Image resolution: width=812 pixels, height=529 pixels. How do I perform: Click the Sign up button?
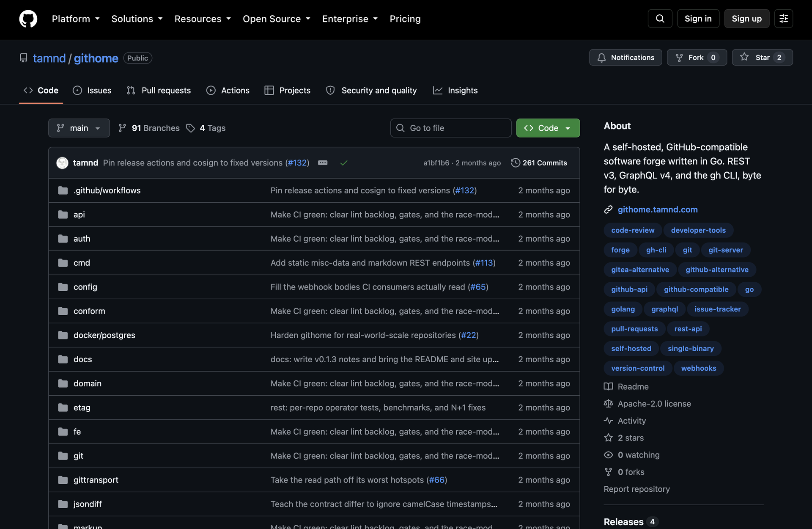point(747,19)
